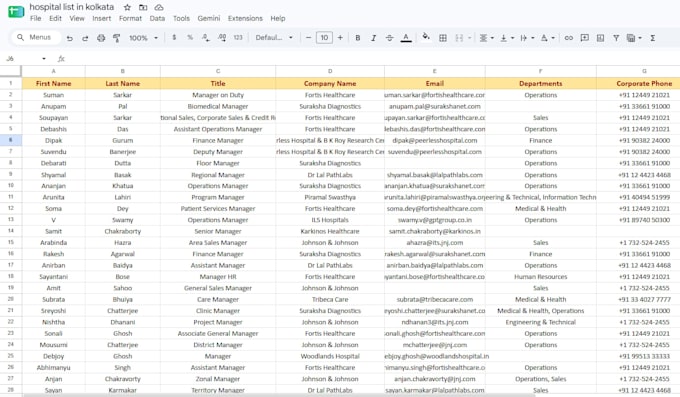Star the hospital list document
The image size is (680, 397).
[127, 7]
